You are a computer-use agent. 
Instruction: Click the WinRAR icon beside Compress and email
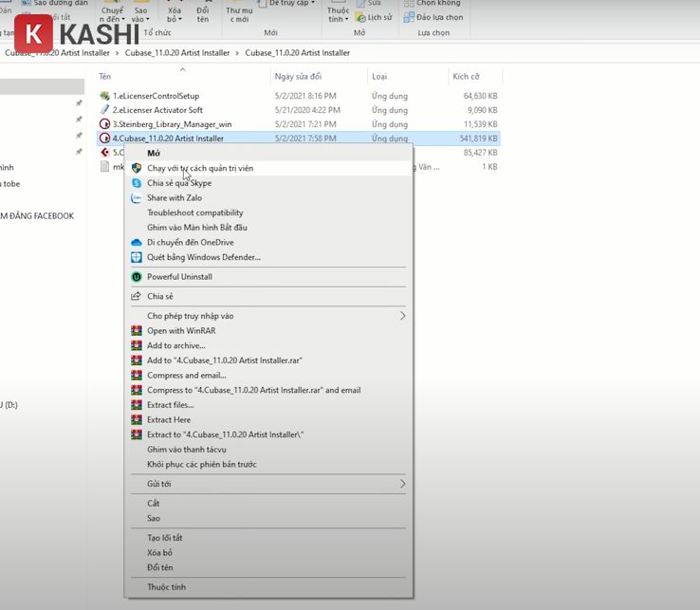pos(137,376)
